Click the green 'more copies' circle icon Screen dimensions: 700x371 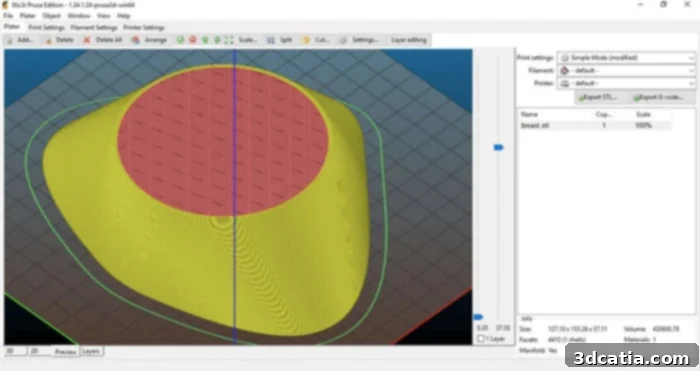coord(180,40)
